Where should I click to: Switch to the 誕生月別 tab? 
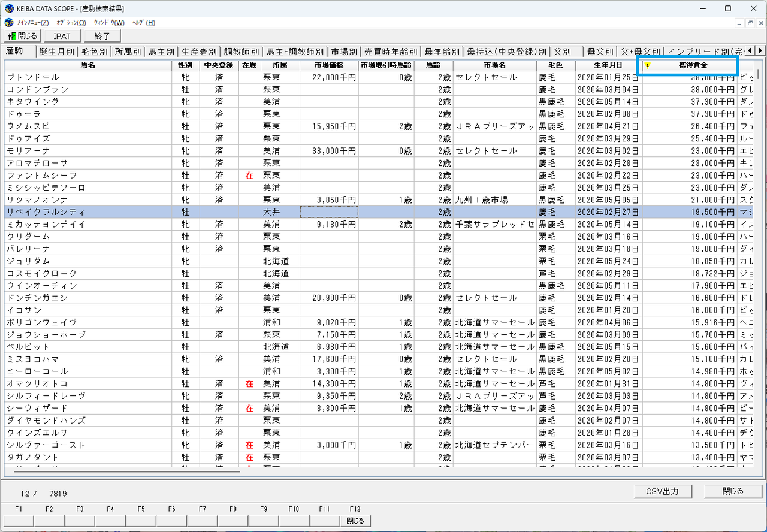57,52
